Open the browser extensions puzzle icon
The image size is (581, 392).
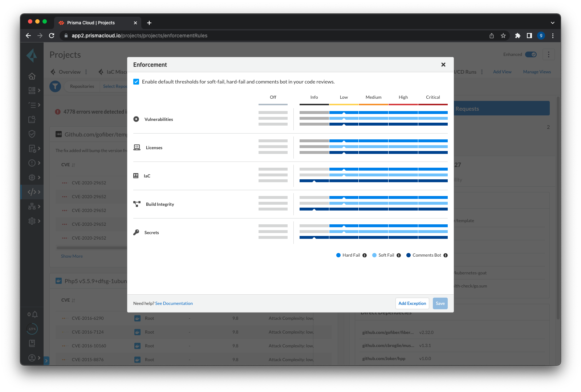click(x=518, y=36)
